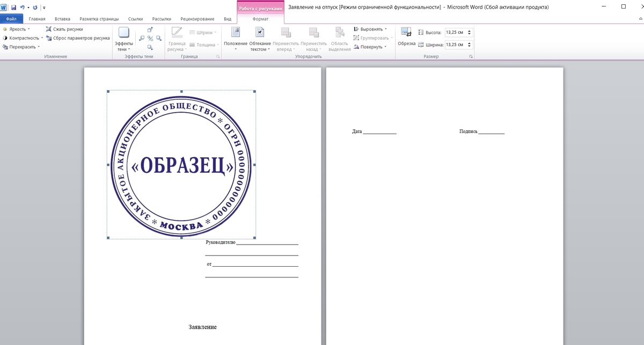Open the Контрастность dropdown

[x=23, y=38]
